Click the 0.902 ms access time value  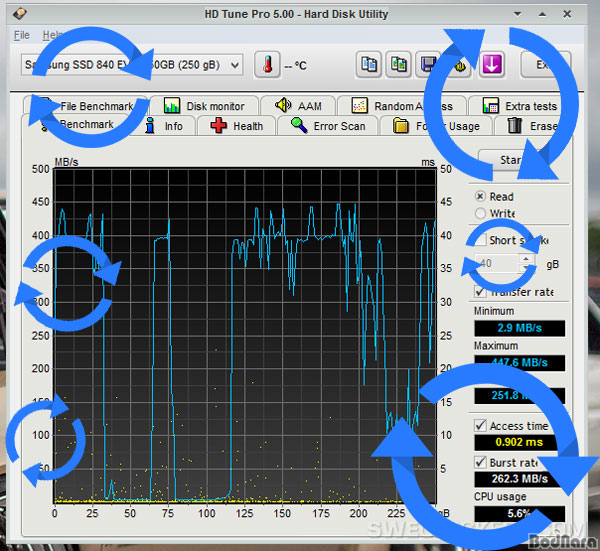(x=520, y=442)
